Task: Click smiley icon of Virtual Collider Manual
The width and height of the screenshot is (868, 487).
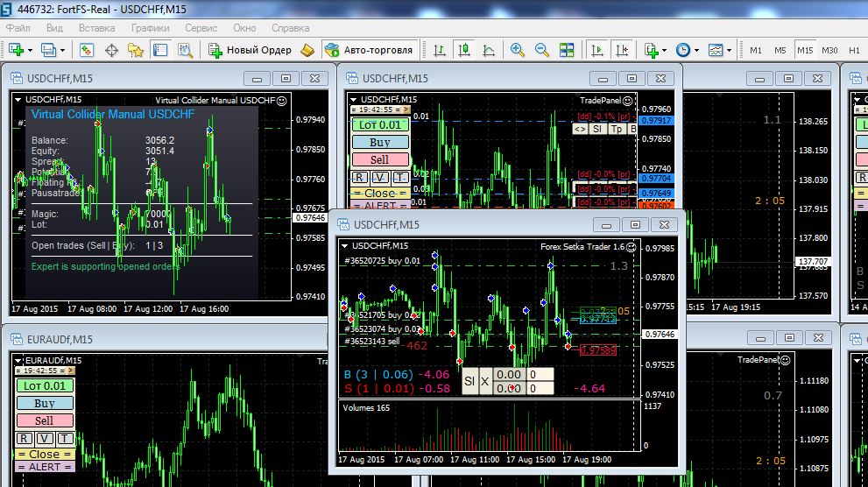Action: click(282, 100)
